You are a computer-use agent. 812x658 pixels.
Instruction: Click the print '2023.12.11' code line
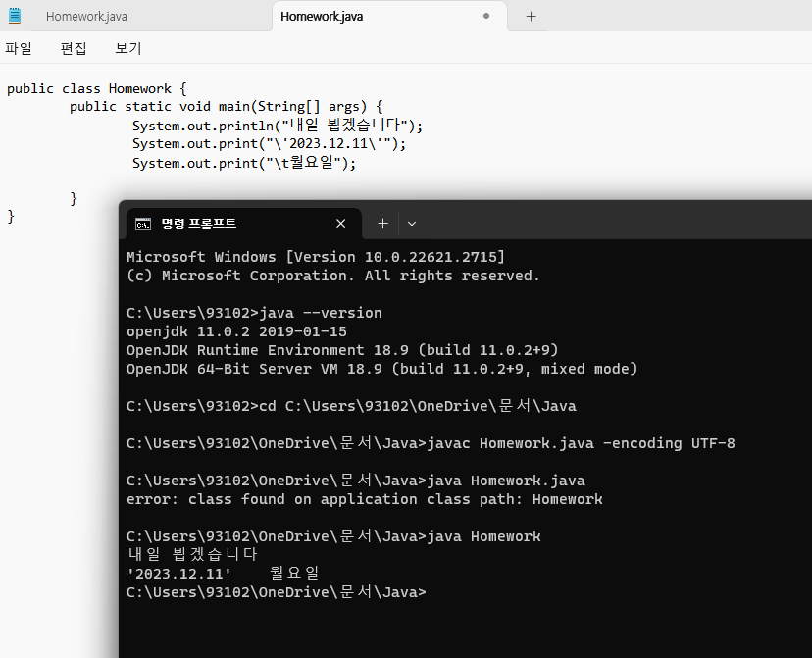tap(270, 144)
